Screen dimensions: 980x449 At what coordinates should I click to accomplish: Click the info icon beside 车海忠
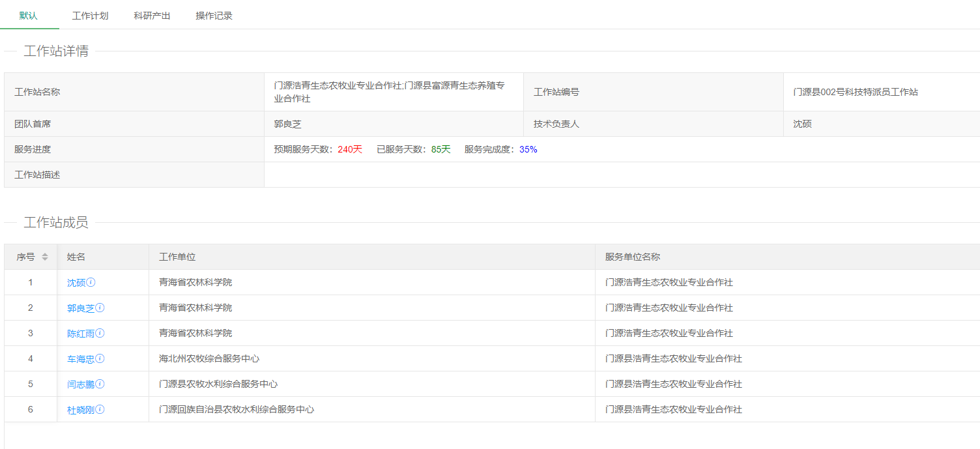[100, 358]
